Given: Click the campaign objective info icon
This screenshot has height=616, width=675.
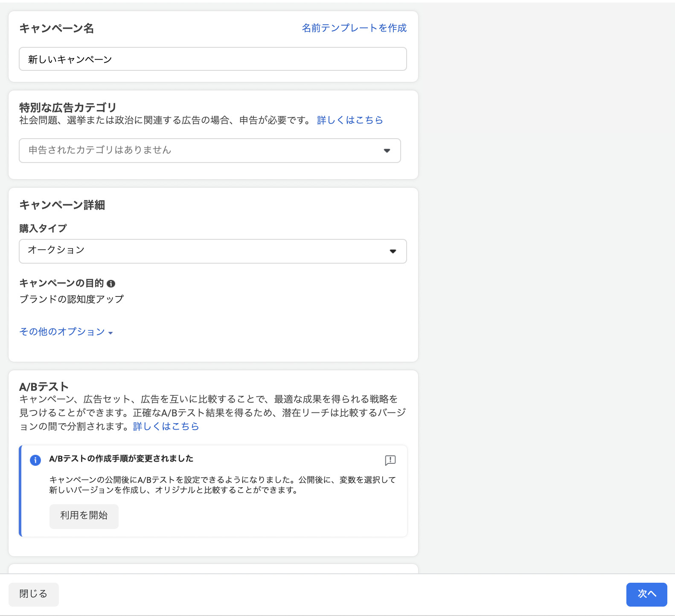Looking at the screenshot, I should 111,284.
